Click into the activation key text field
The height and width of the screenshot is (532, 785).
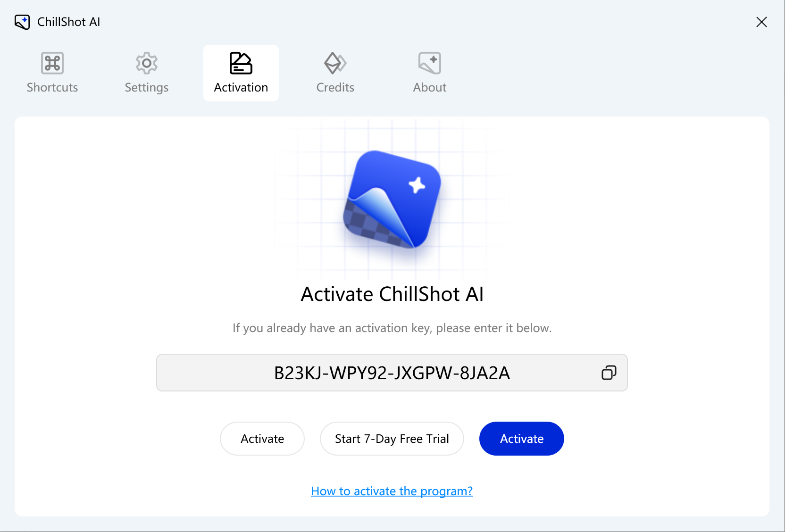point(377,373)
